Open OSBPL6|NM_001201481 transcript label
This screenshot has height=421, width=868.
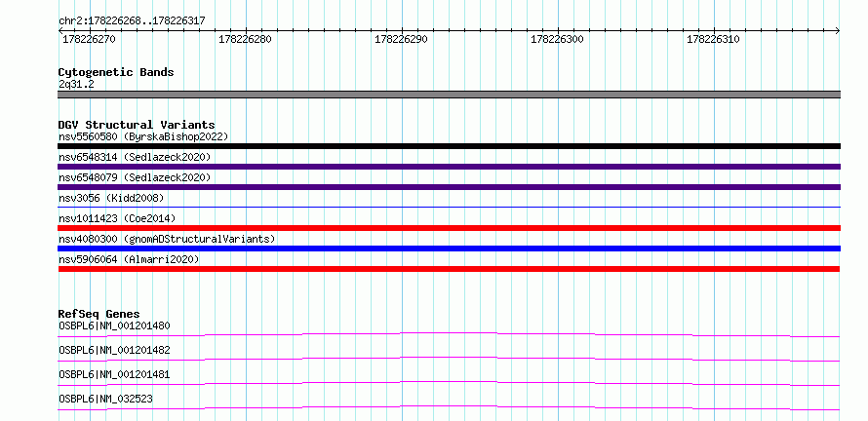(114, 374)
